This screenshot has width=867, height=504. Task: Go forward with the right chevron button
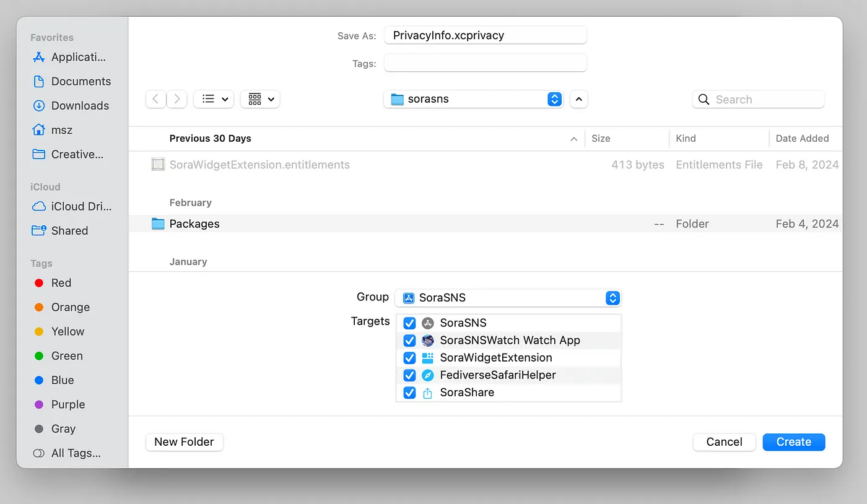(x=177, y=99)
